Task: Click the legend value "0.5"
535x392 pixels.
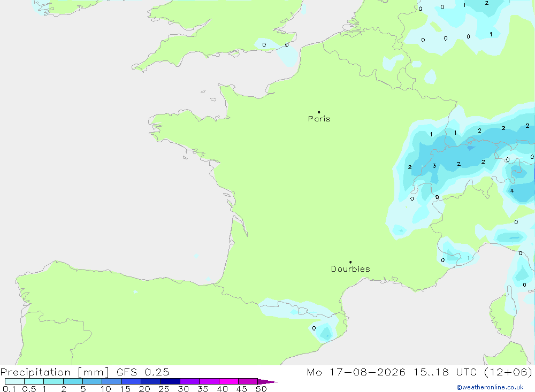Action: point(29,389)
